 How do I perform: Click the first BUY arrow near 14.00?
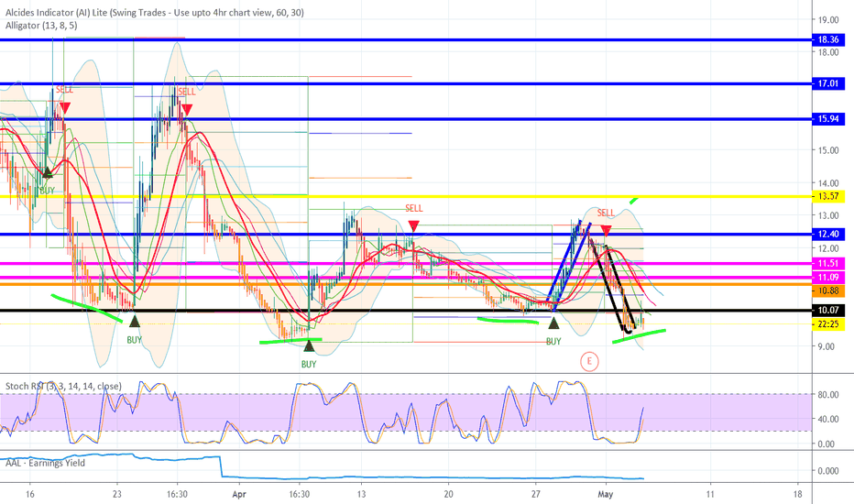[x=48, y=172]
